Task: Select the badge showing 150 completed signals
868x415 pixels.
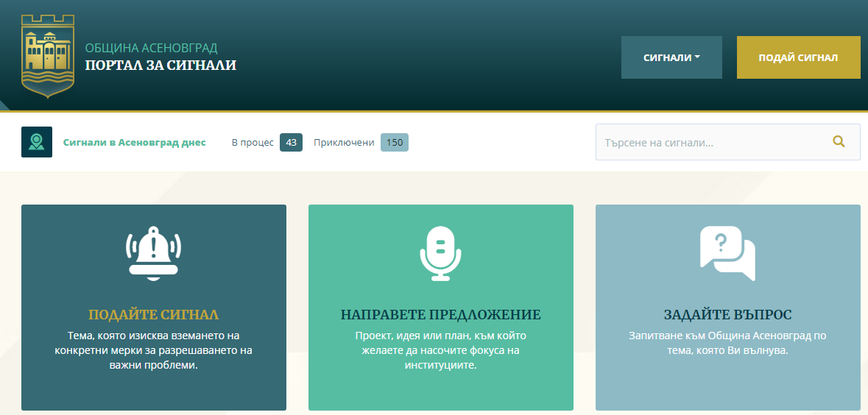Action: point(395,142)
